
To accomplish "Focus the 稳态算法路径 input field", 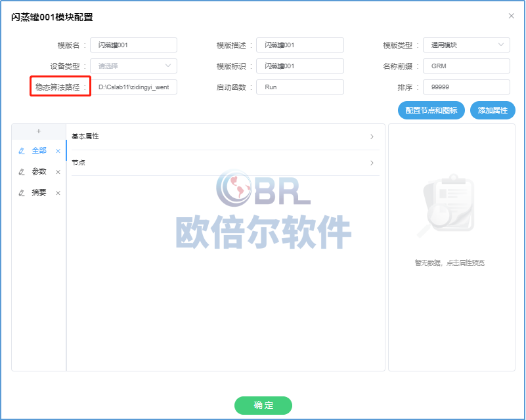I will pos(134,87).
